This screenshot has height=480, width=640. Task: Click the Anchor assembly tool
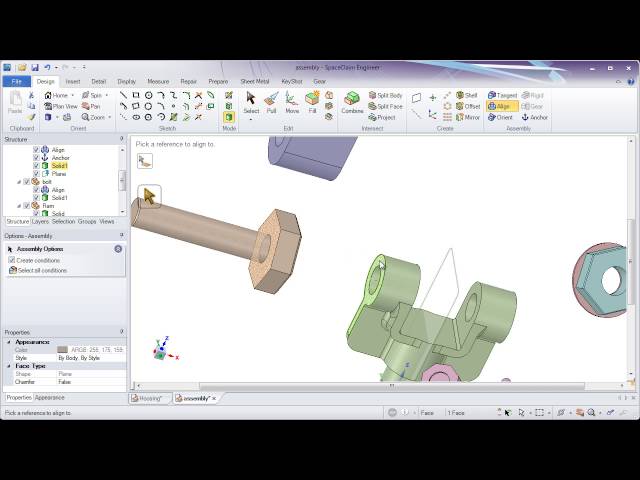[534, 117]
